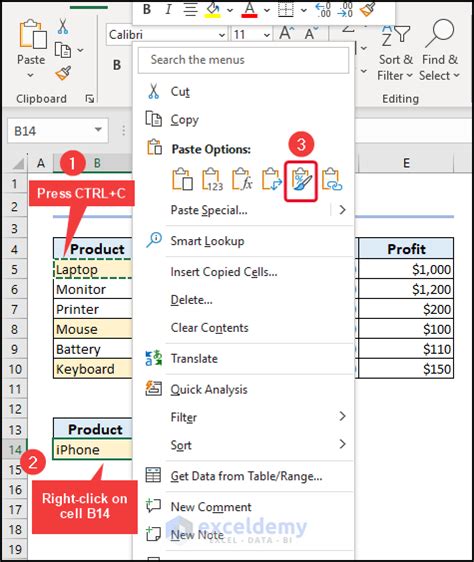The height and width of the screenshot is (562, 474).
Task: Click the Search the menus field
Action: point(243,60)
